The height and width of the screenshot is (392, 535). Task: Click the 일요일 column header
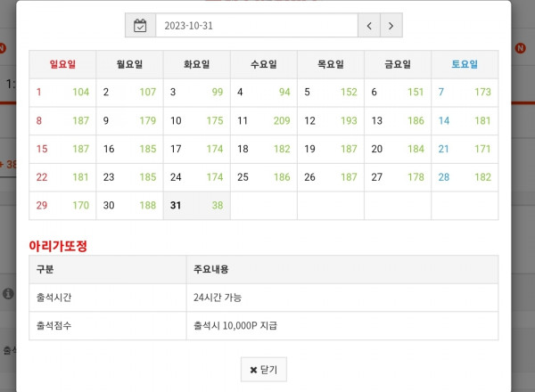[x=62, y=64]
